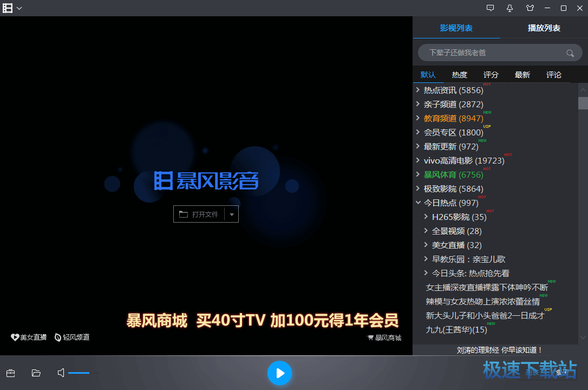Click the open folder icon in bottom bar

[x=36, y=373]
